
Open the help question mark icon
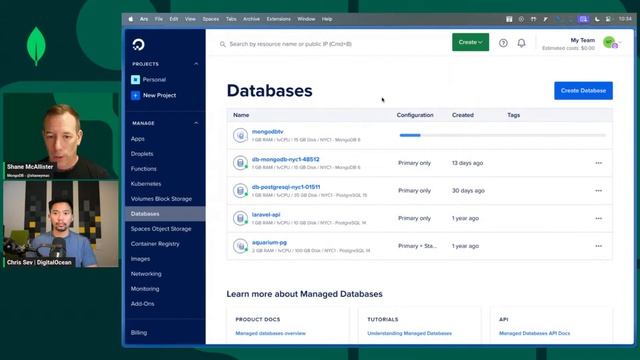point(503,43)
